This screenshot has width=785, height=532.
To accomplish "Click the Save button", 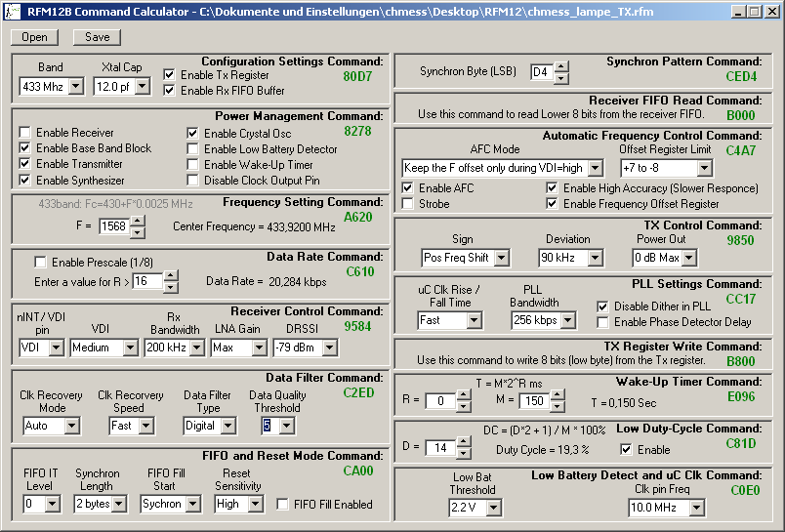I will 97,37.
